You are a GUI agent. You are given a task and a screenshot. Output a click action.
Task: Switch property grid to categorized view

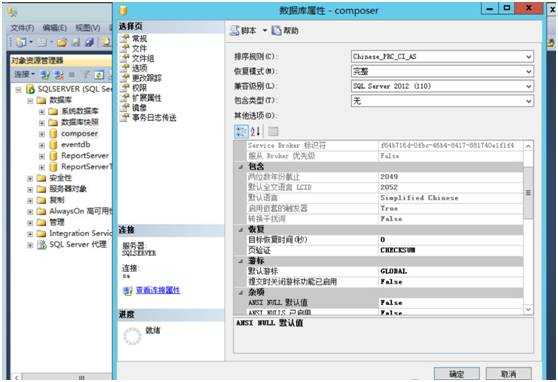point(241,131)
